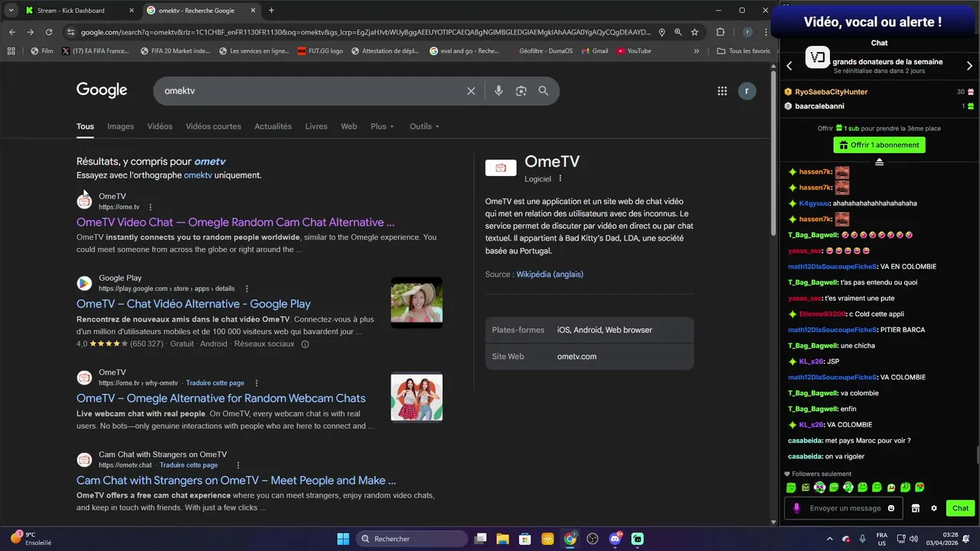Viewport: 980px width, 551px height.
Task: Go to next donor leaderboard slide
Action: 969,66
